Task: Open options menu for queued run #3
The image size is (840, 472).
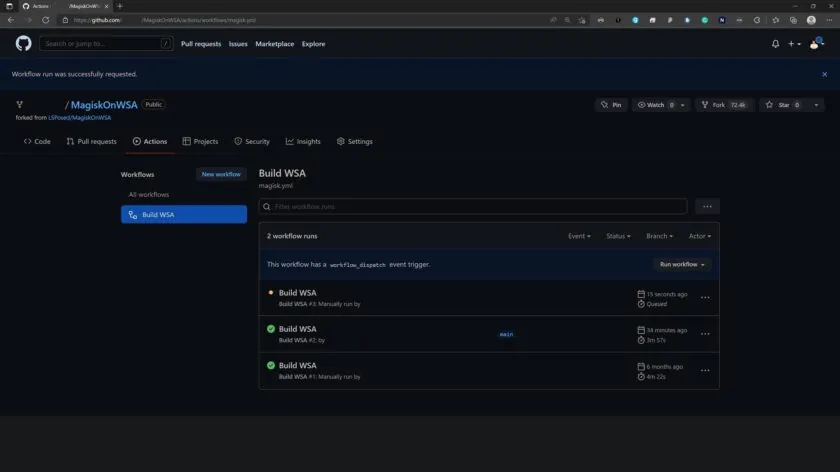Action: (x=705, y=298)
